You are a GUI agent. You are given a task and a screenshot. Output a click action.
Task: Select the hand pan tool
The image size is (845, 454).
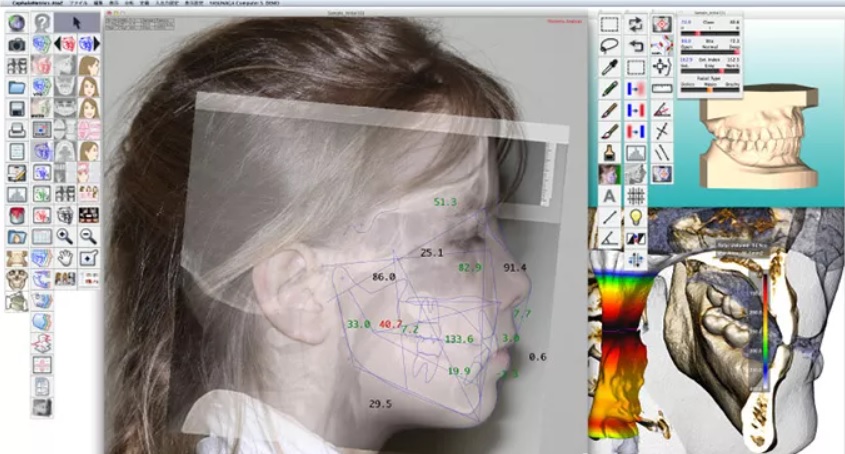pos(65,258)
